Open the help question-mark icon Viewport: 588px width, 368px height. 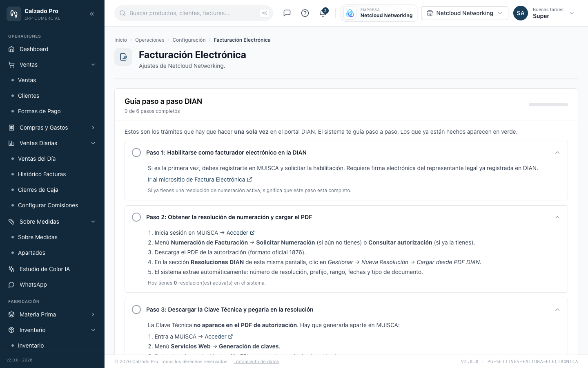(x=305, y=13)
